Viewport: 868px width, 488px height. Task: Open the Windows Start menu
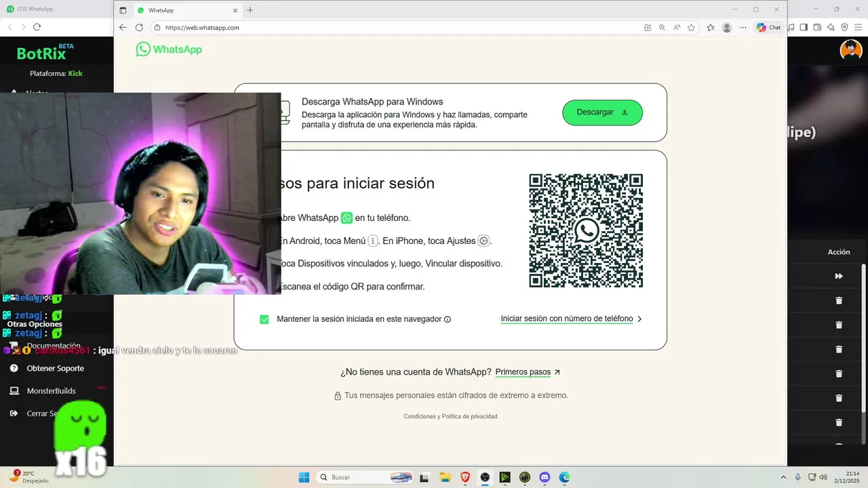click(x=304, y=477)
